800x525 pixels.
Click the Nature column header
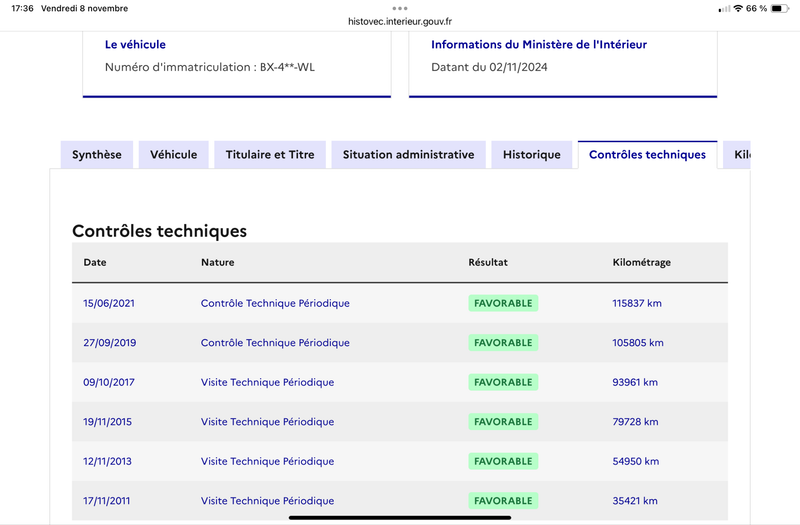(x=217, y=262)
